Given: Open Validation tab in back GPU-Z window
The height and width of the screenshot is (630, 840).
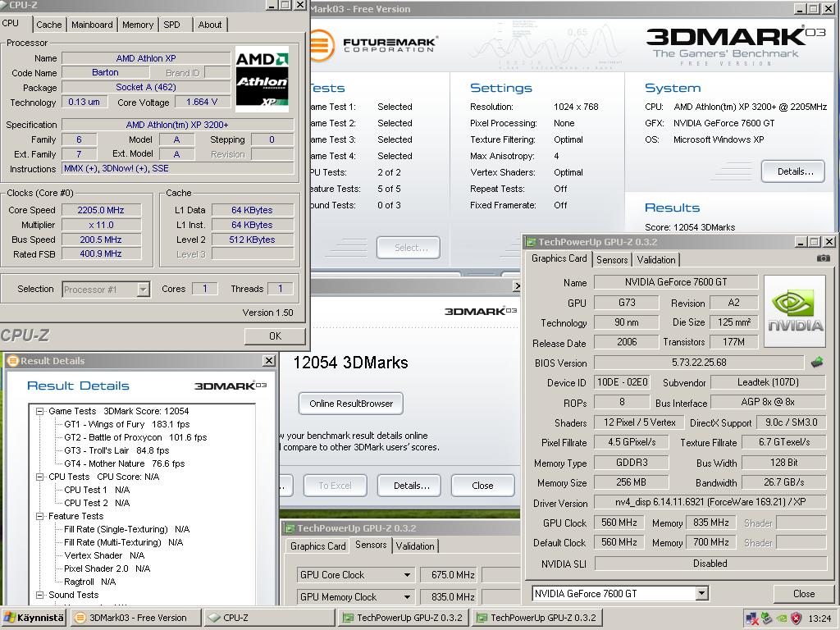Looking at the screenshot, I should coord(415,546).
